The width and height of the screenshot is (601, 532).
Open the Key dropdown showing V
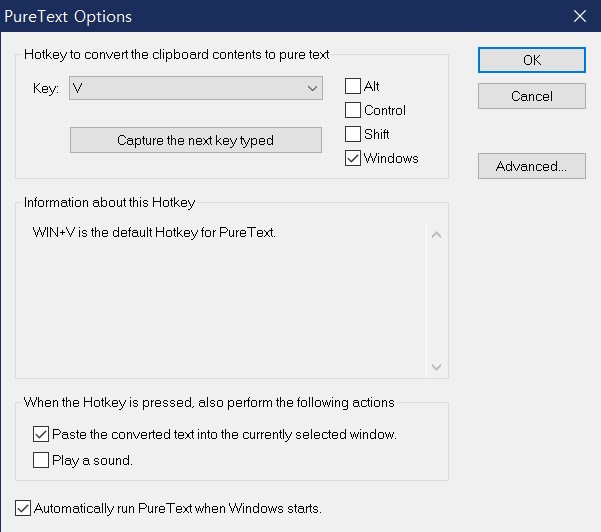click(196, 88)
